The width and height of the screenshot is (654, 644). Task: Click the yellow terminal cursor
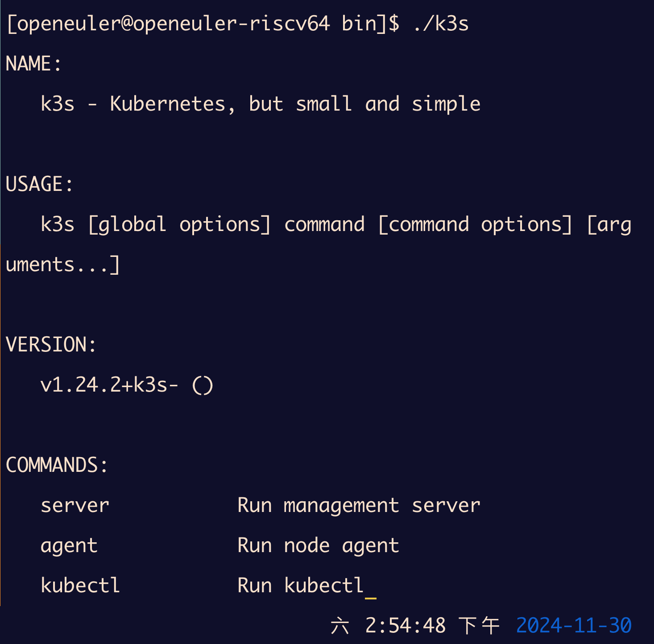(x=371, y=597)
